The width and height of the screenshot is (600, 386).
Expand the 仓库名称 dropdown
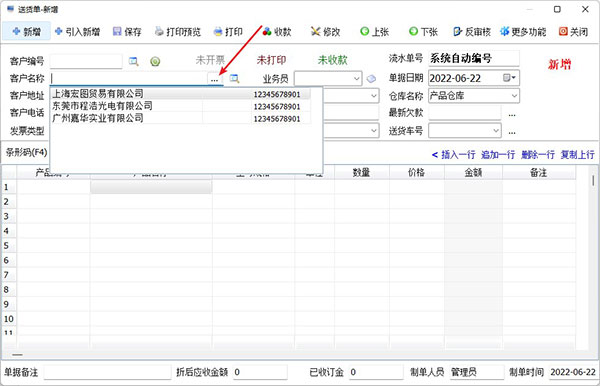click(x=514, y=96)
